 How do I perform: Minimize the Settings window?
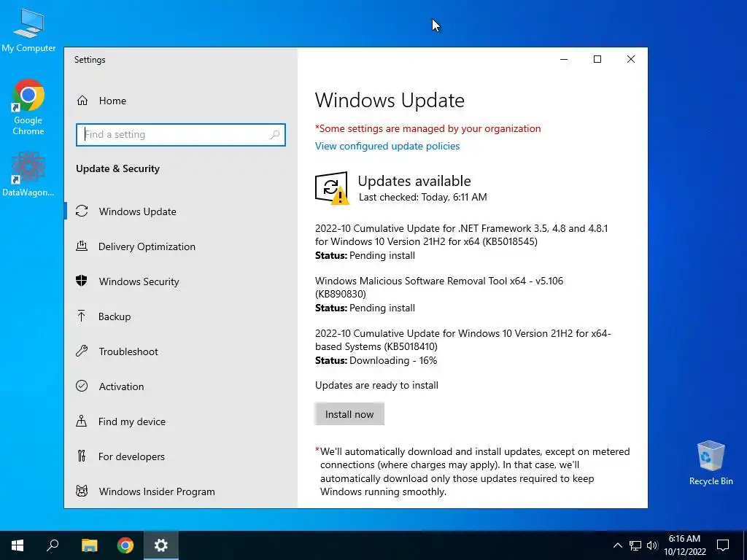click(564, 59)
